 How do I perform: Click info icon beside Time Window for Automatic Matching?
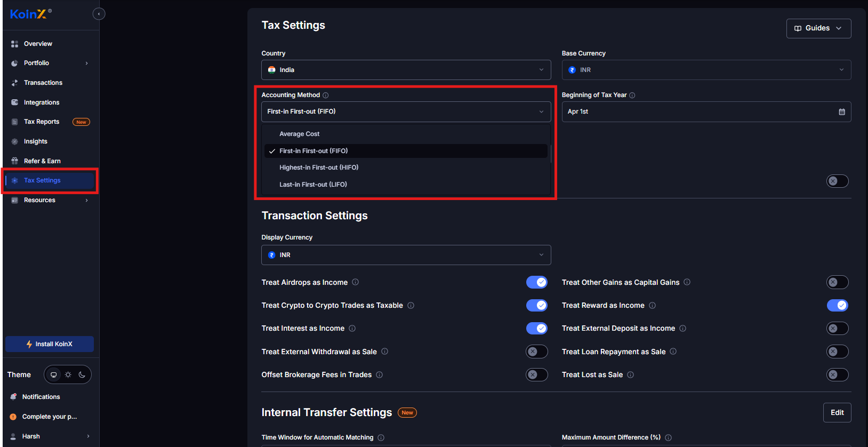click(381, 438)
